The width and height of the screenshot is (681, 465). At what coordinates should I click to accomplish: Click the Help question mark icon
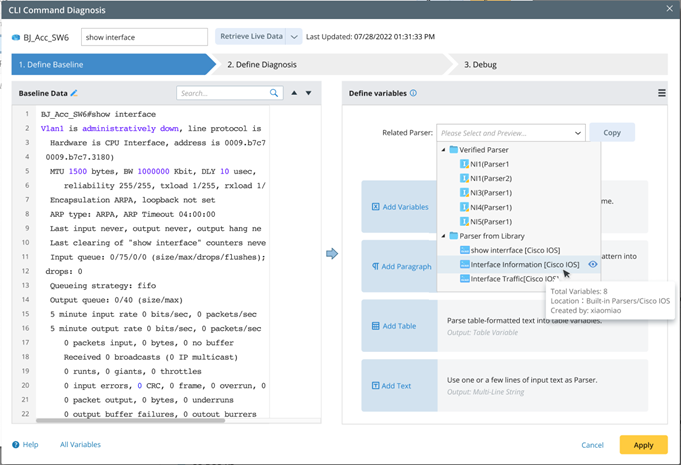coord(16,444)
